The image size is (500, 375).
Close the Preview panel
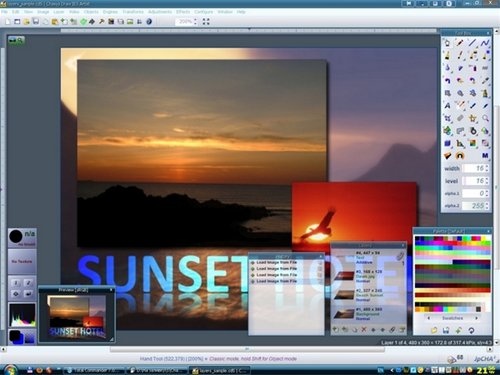click(x=111, y=290)
